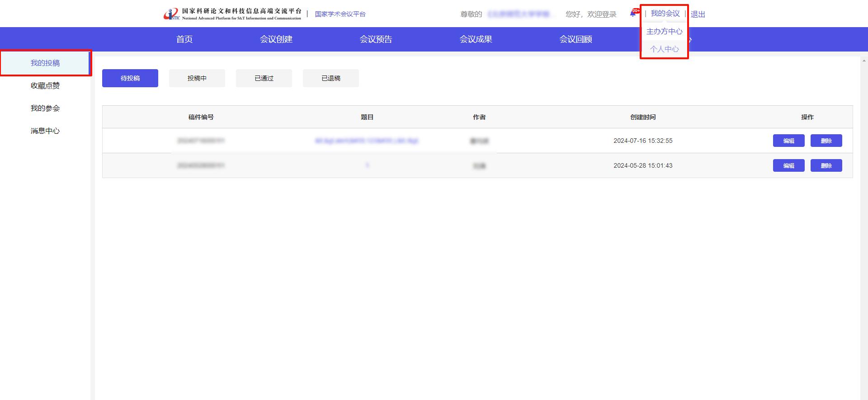The image size is (868, 400).
Task: Click the 操作 column header
Action: pyautogui.click(x=807, y=117)
